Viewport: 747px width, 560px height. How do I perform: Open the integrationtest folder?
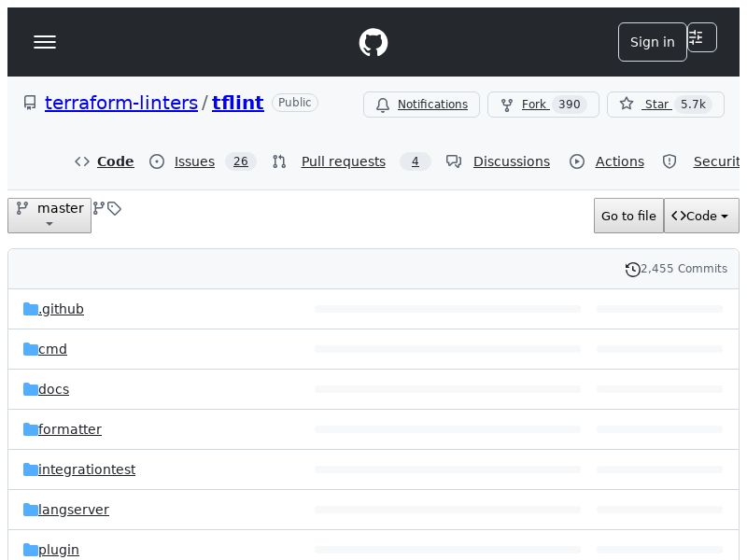click(x=87, y=469)
